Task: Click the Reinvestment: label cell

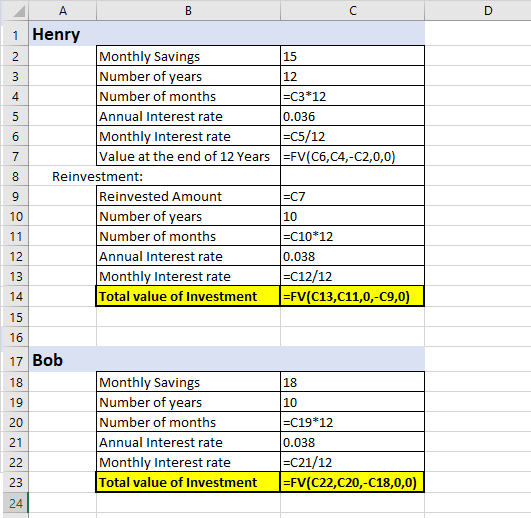Action: pyautogui.click(x=63, y=176)
